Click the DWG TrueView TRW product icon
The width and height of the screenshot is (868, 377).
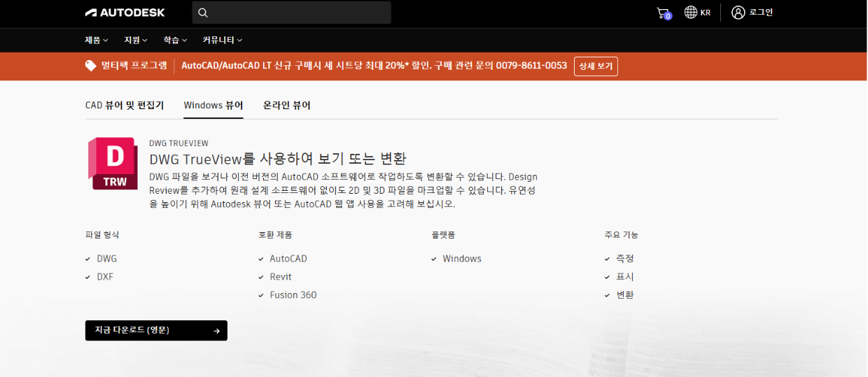coord(112,163)
